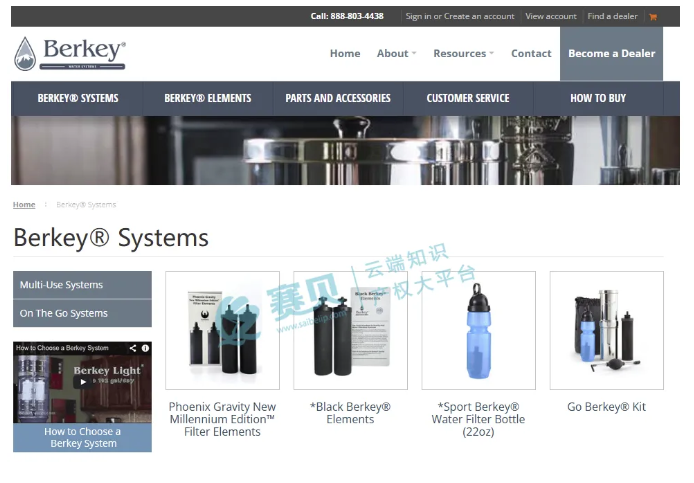The width and height of the screenshot is (694, 483).
Task: Click Become a Dealer button
Action: pos(611,54)
